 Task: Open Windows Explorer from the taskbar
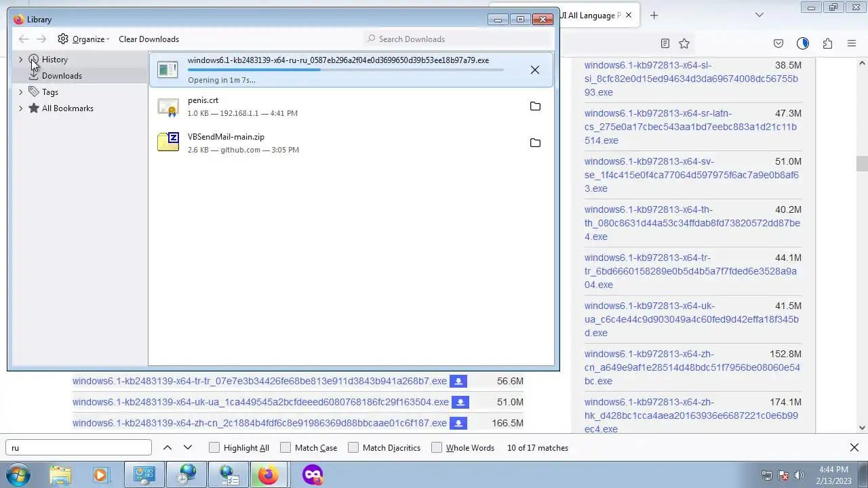coord(60,474)
